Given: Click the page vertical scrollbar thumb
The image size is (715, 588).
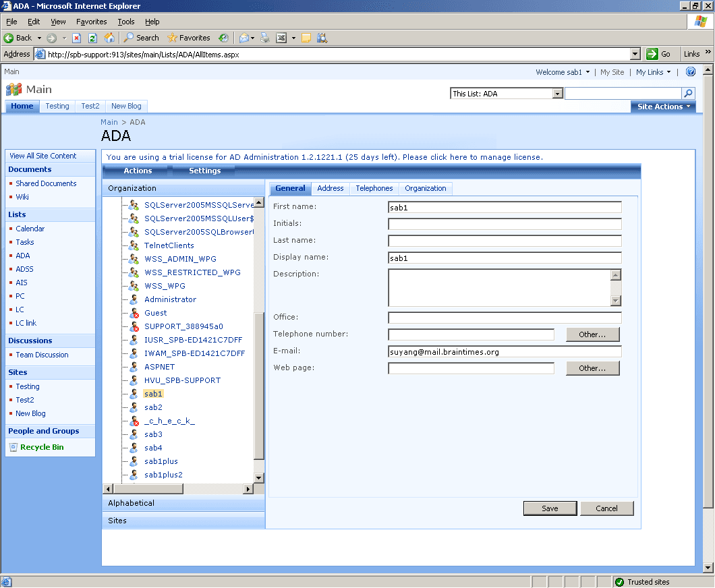Looking at the screenshot, I should point(708,291).
